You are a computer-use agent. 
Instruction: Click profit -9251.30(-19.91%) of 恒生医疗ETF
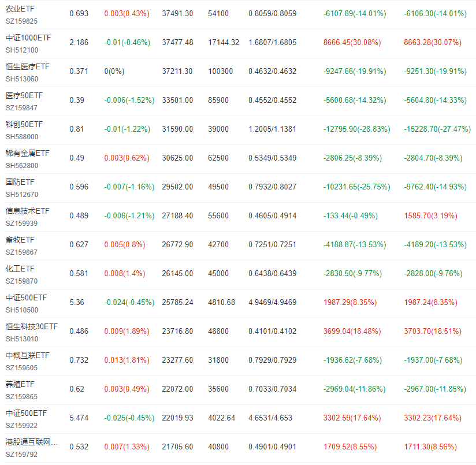coord(435,71)
